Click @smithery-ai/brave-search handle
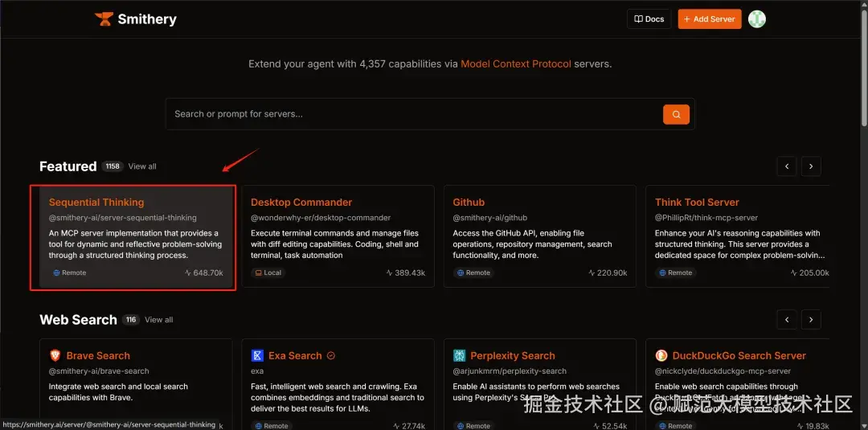 pyautogui.click(x=99, y=371)
